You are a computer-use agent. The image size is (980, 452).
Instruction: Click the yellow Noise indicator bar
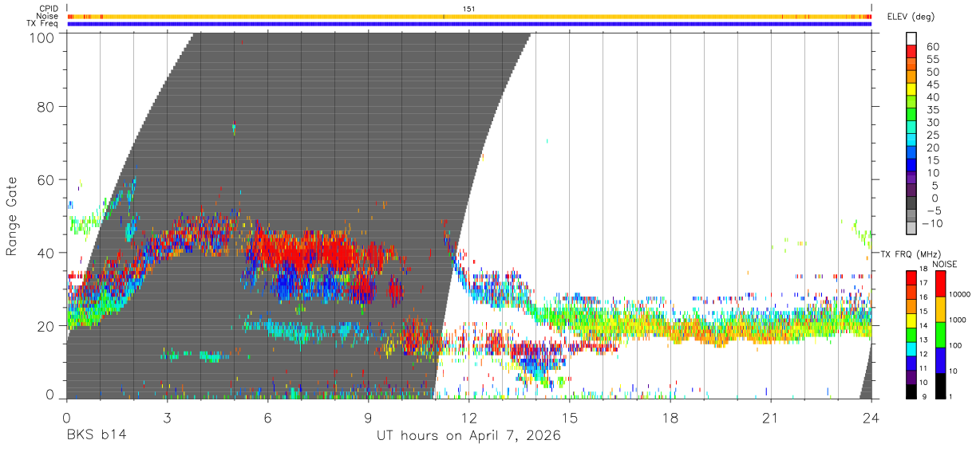point(469,16)
